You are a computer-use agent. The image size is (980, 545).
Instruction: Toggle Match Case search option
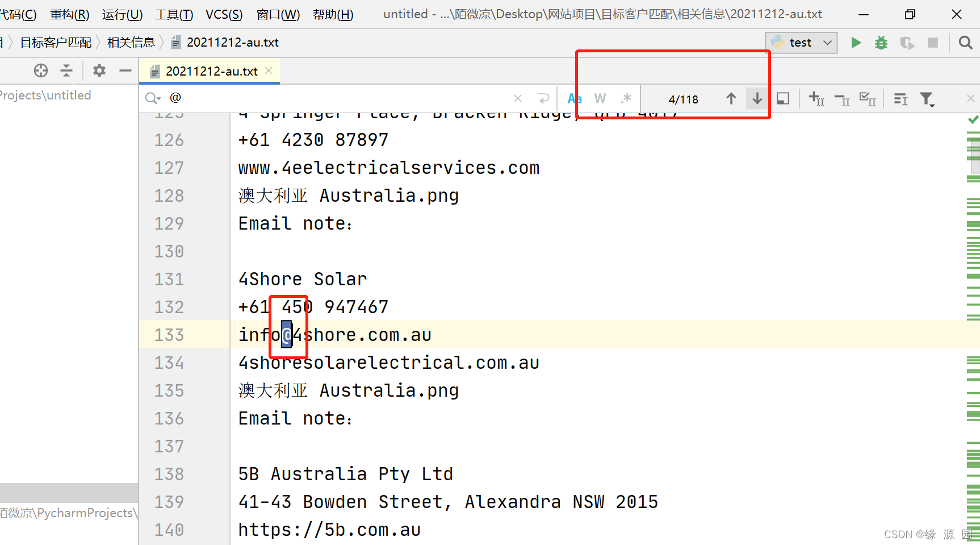click(575, 99)
